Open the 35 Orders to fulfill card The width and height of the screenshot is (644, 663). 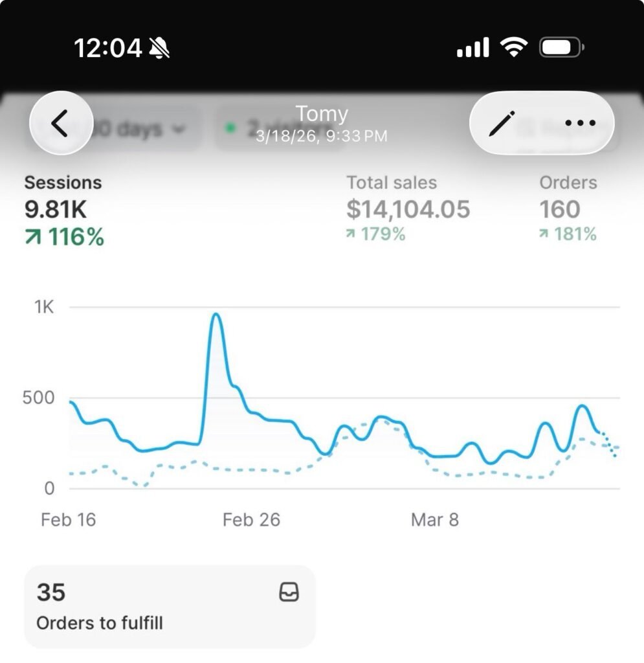170,607
